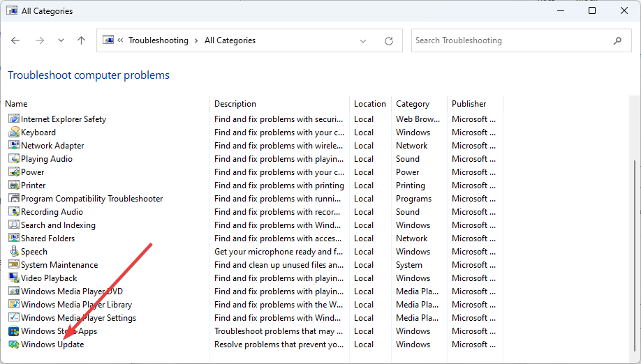Open the Keyboard troubleshooter
Viewport: 641px width, 364px height.
38,132
